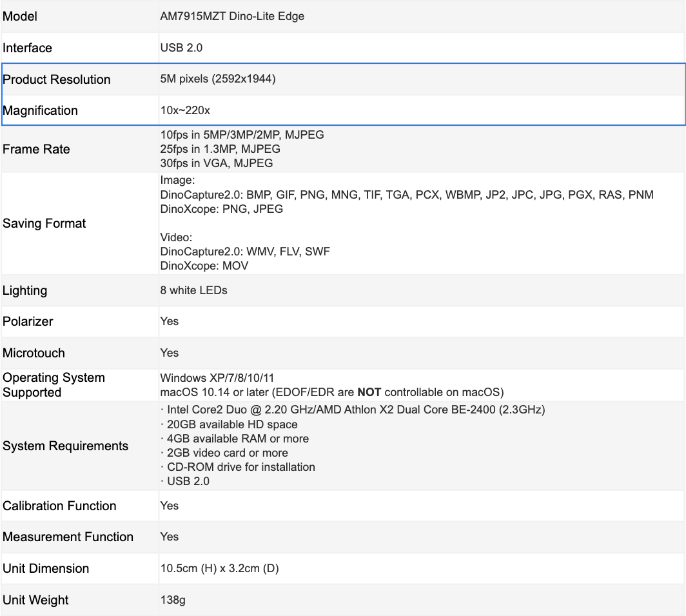Click the 'Polarizer' row label
The width and height of the screenshot is (686, 616).
(28, 322)
